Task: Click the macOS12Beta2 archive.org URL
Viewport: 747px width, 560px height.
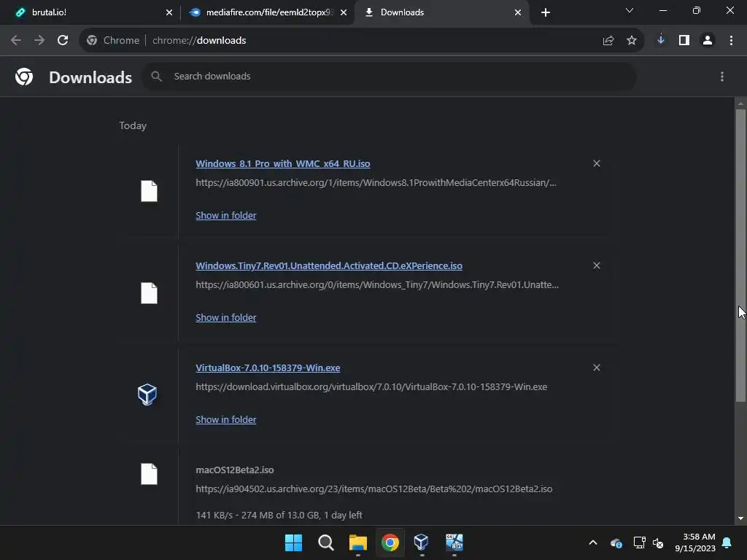Action: point(374,489)
